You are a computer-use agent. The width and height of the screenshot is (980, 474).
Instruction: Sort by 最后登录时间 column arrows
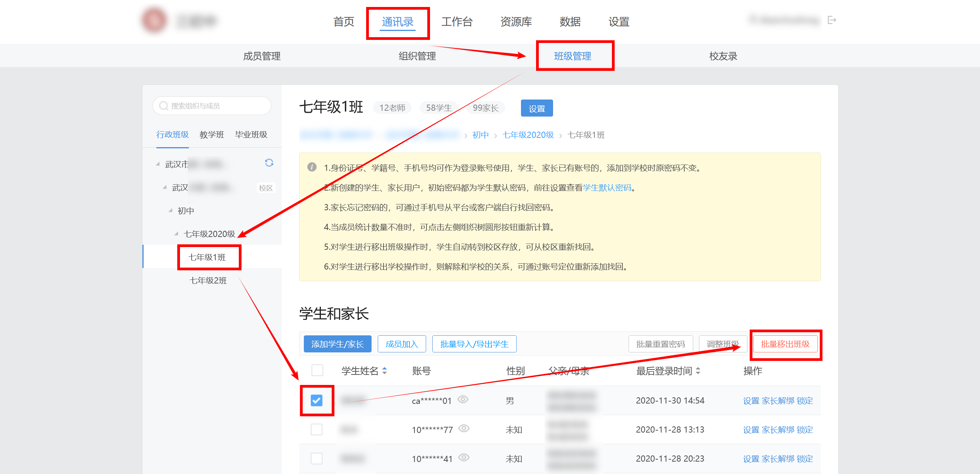[698, 371]
